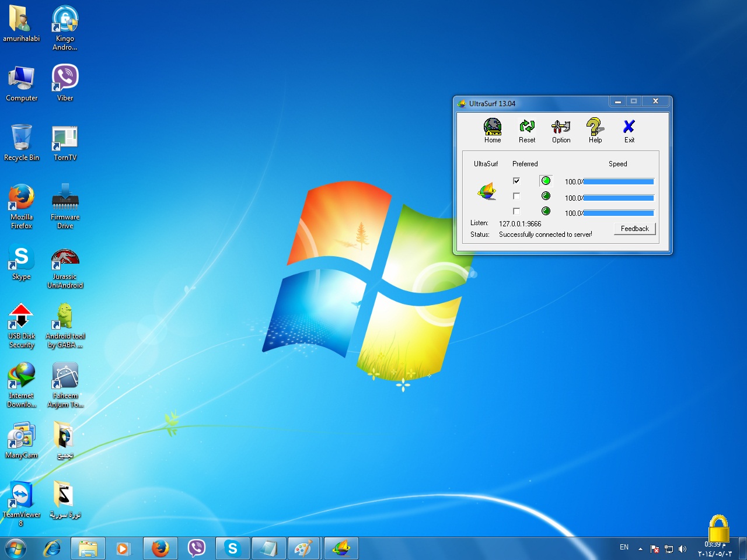This screenshot has width=747, height=560.
Task: Open Internet Explorer from taskbar
Action: pos(52,548)
